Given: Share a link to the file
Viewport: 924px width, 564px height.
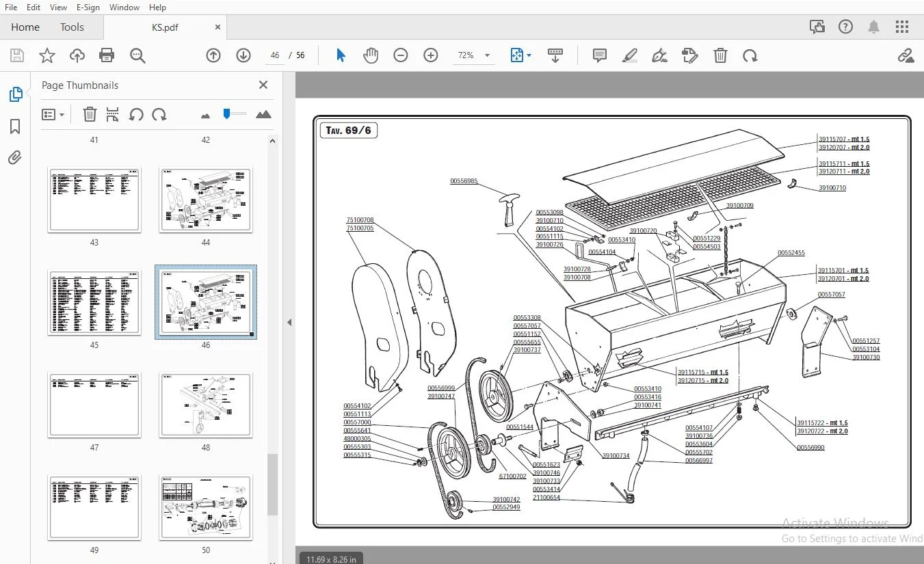Looking at the screenshot, I should point(906,55).
